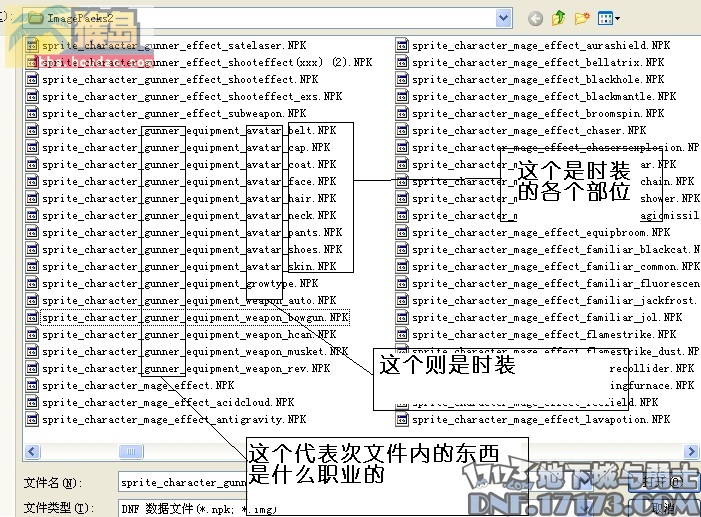The image size is (701, 517).
Task: Click the Back navigation arrow icon
Action: coord(535,18)
